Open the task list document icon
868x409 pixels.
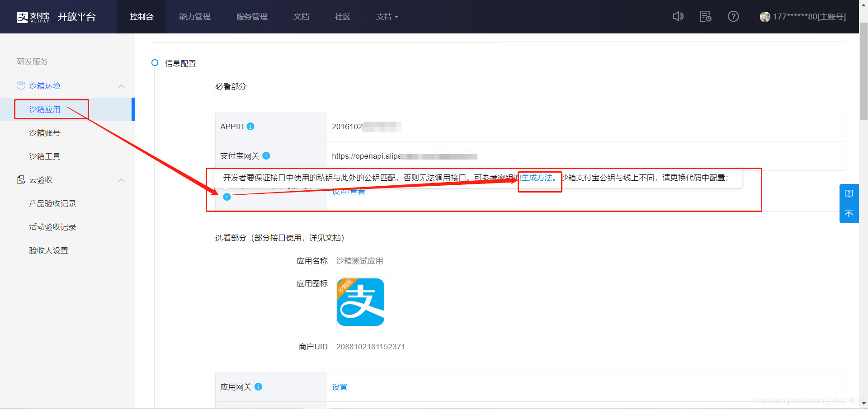(x=706, y=17)
